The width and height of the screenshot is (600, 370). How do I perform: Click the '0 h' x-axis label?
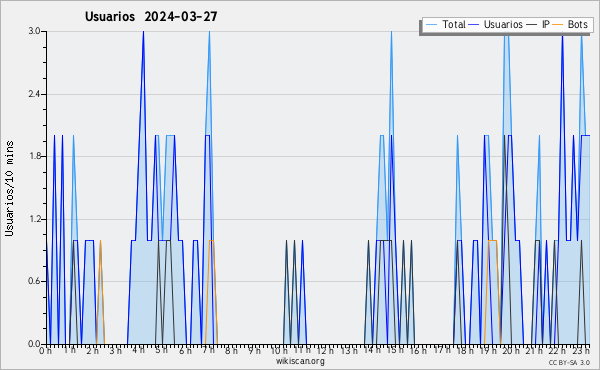(45, 350)
